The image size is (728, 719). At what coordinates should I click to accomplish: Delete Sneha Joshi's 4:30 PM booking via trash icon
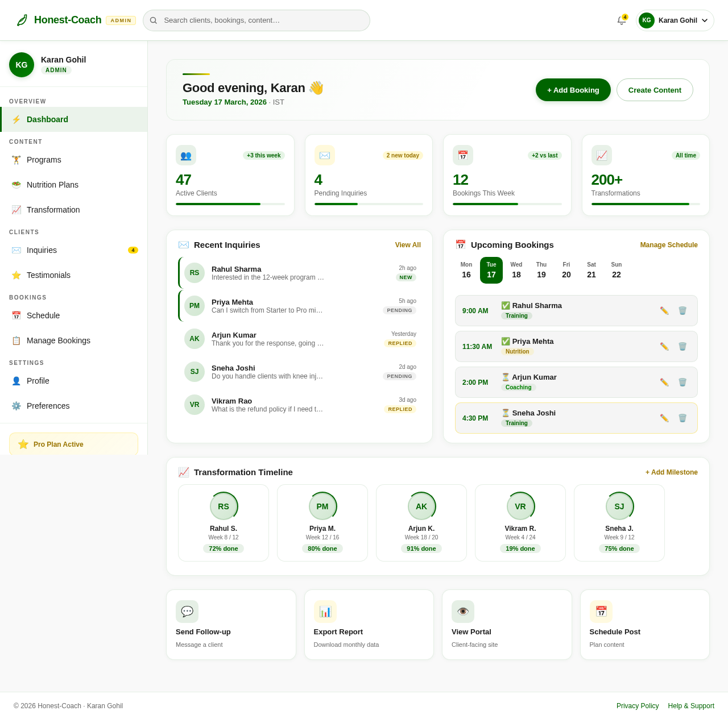(x=682, y=418)
